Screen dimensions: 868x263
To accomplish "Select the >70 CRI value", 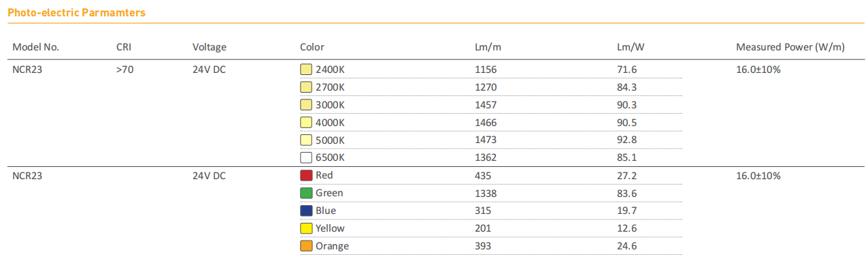I will 124,69.
